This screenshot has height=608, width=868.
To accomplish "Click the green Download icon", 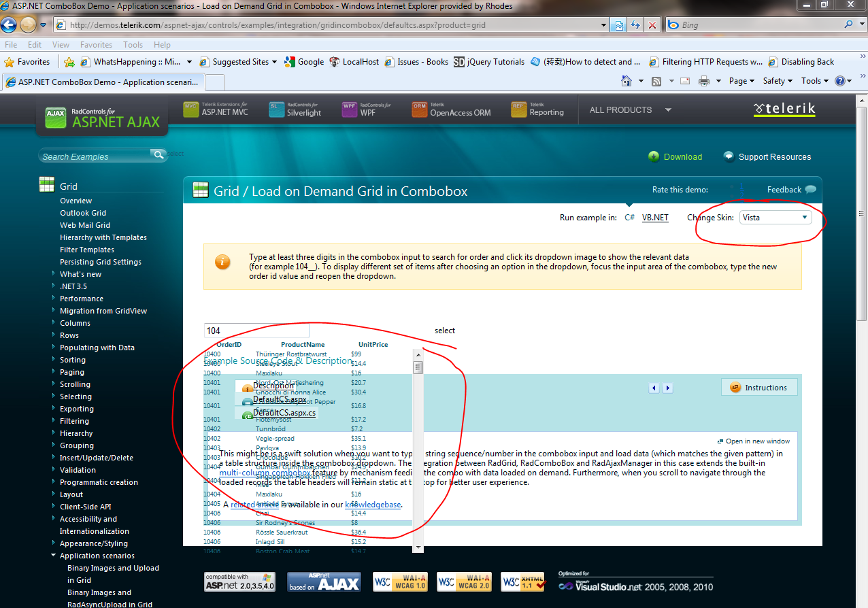I will point(654,156).
